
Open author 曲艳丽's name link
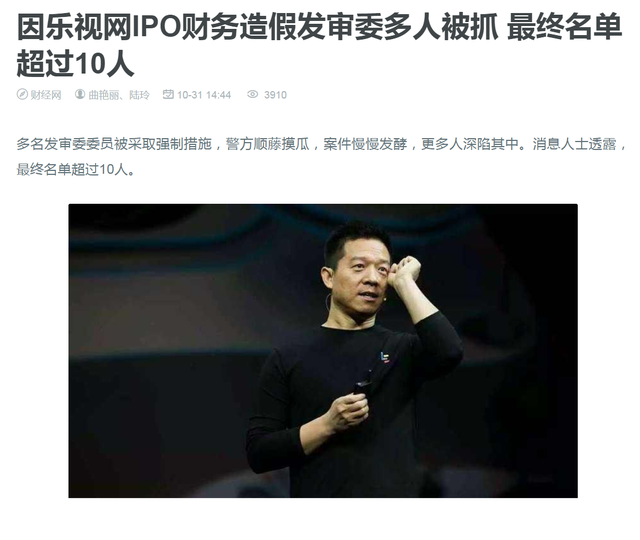tap(104, 95)
